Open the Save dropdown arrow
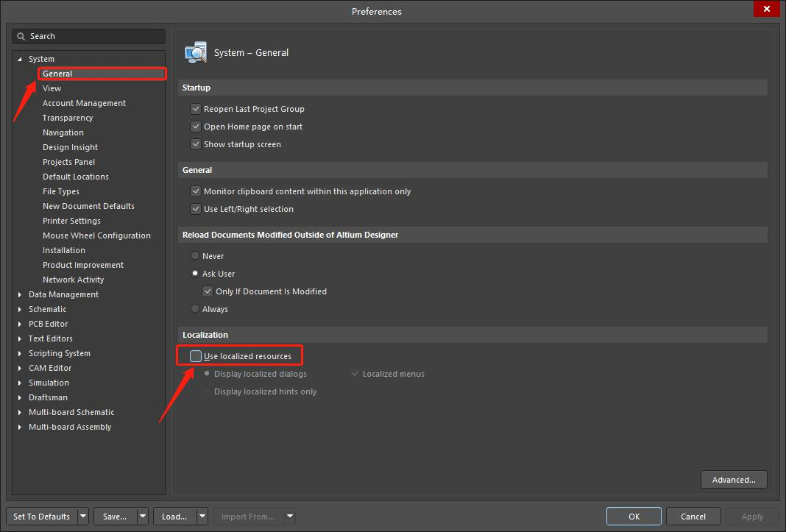786x532 pixels. click(142, 517)
